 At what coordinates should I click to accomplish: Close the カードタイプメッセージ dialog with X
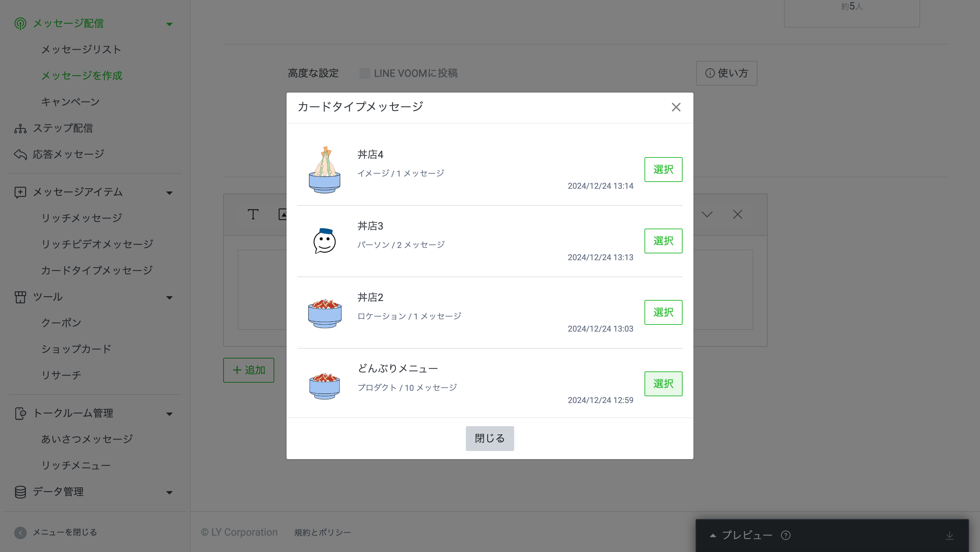click(x=676, y=107)
